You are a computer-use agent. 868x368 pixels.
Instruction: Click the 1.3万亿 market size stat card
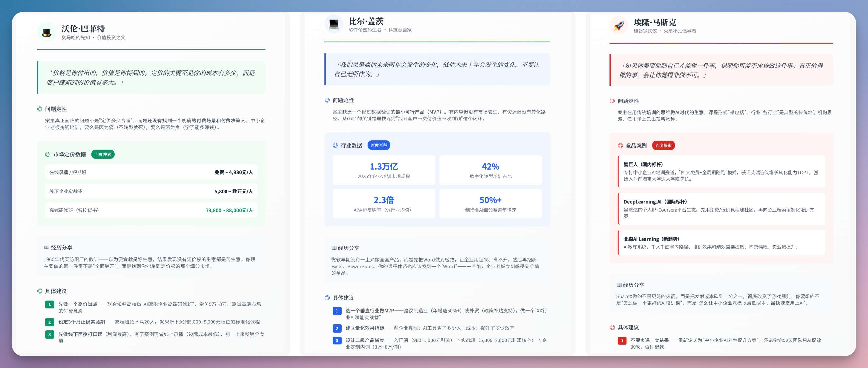pyautogui.click(x=383, y=170)
